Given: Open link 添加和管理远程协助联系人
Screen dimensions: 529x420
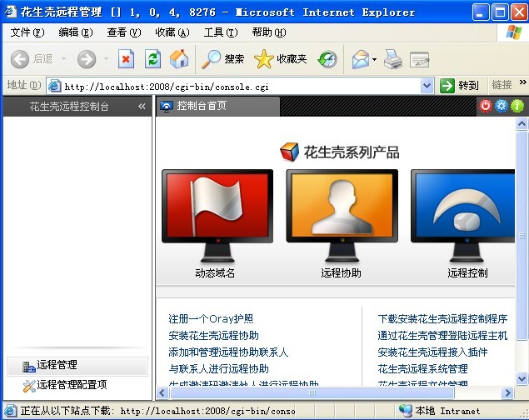Looking at the screenshot, I should point(228,352).
